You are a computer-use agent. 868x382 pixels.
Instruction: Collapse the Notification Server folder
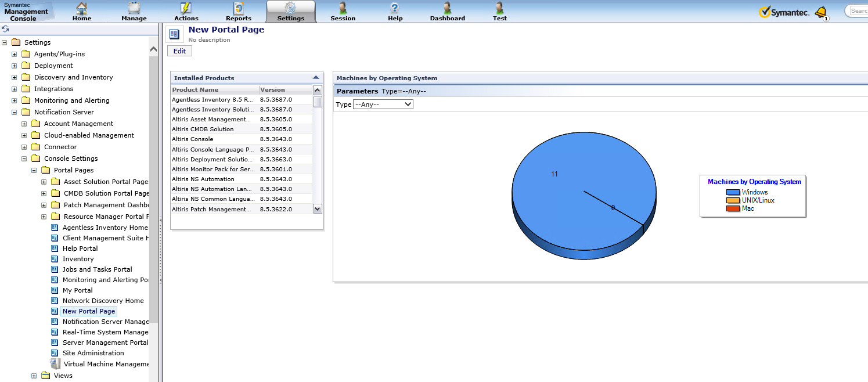point(14,112)
